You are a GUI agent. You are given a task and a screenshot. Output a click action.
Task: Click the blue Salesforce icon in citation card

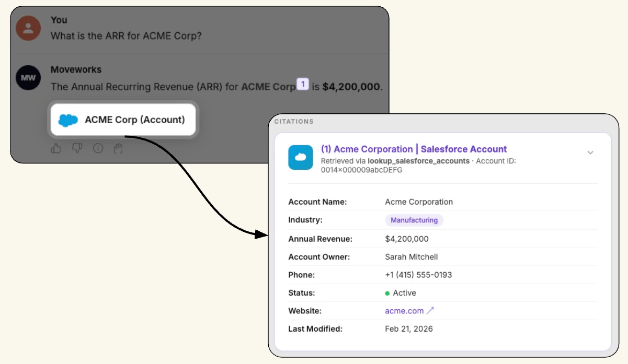pyautogui.click(x=301, y=157)
